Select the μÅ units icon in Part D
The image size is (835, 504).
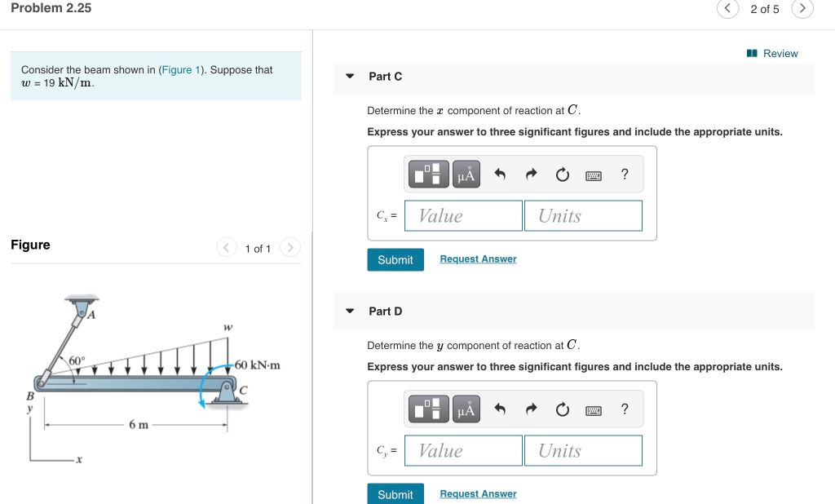[465, 409]
